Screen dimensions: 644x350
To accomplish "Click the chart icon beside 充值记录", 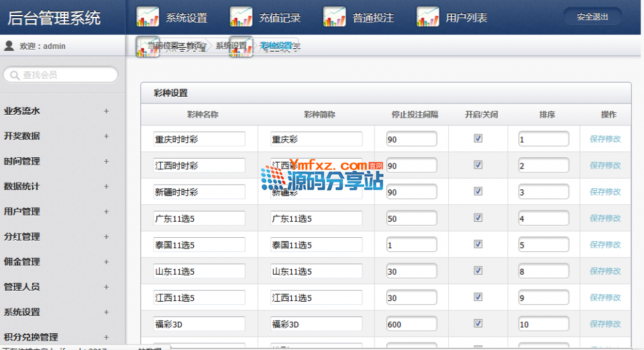I will pos(241,17).
